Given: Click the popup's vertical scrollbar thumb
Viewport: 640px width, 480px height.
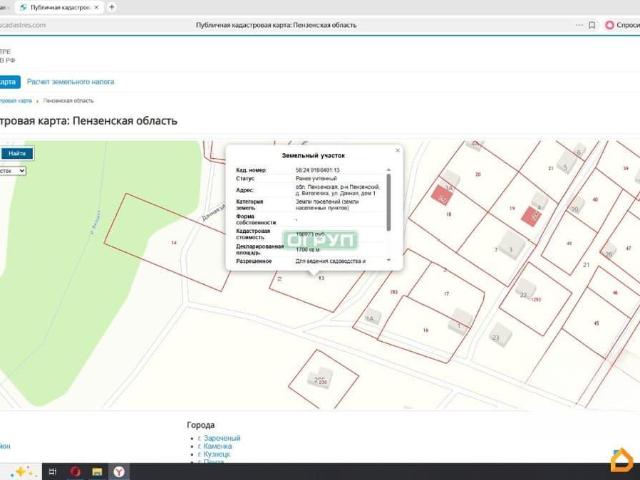Looking at the screenshot, I should pos(389,202).
